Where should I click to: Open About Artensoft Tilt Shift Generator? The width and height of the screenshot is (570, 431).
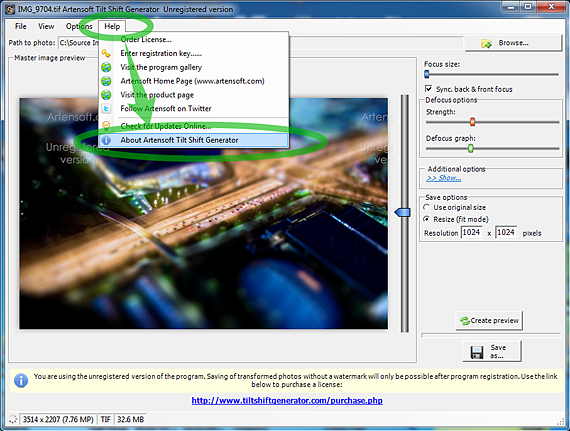pyautogui.click(x=194, y=140)
